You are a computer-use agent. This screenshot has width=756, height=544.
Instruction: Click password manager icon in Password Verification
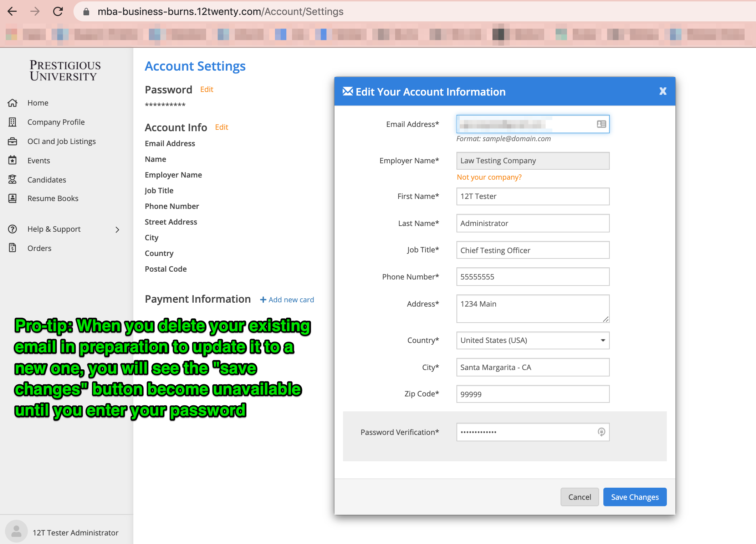coord(601,432)
